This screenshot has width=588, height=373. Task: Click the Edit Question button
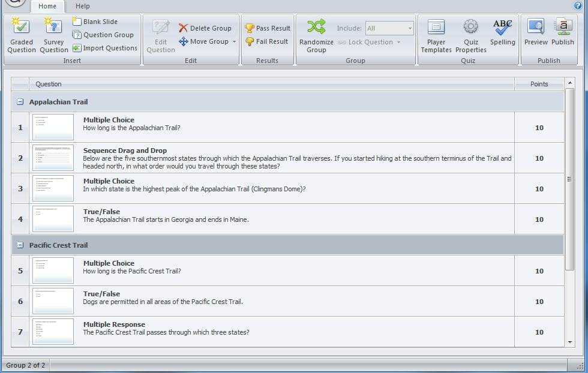click(x=161, y=37)
